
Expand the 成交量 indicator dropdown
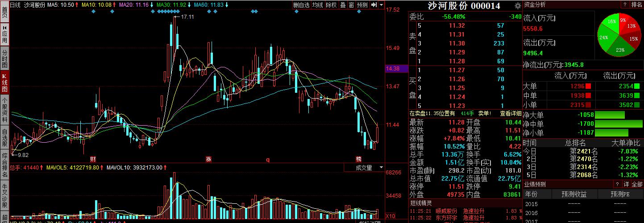(x=381, y=168)
